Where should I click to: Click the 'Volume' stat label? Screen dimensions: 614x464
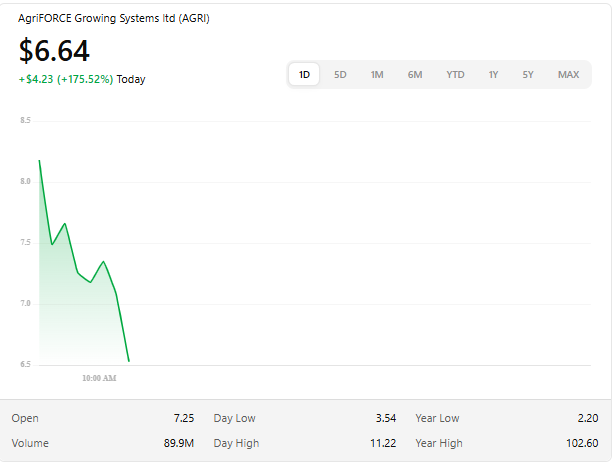pyautogui.click(x=30, y=443)
